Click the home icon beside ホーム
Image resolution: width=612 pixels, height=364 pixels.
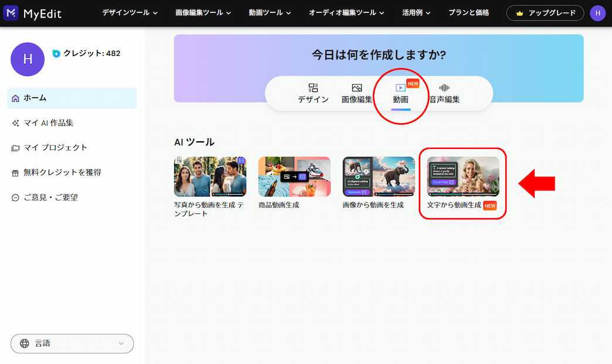tap(15, 98)
